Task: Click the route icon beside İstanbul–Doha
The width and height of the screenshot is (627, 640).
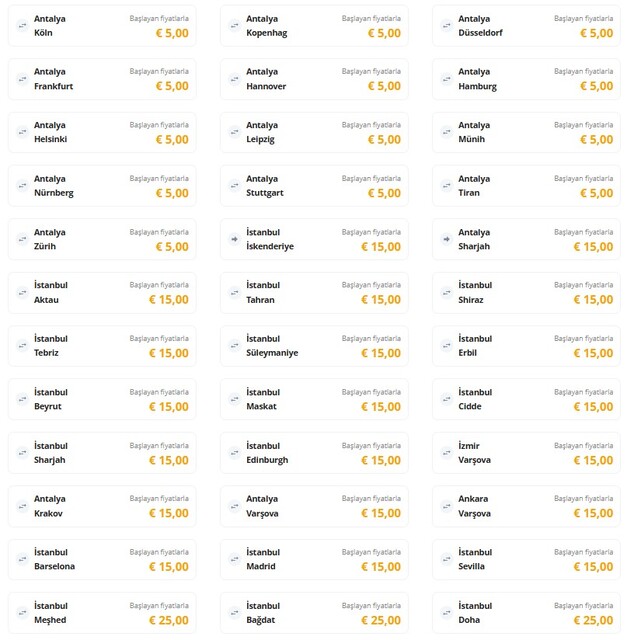Action: pyautogui.click(x=446, y=612)
